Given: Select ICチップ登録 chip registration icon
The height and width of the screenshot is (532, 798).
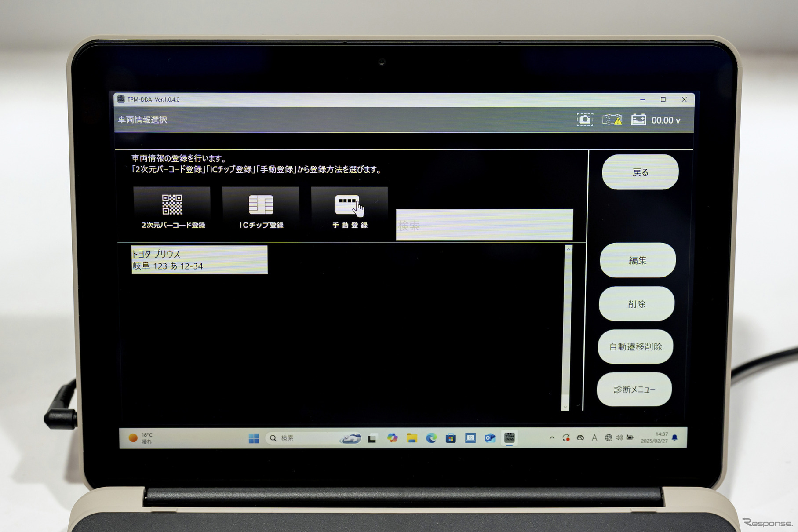Looking at the screenshot, I should (261, 209).
